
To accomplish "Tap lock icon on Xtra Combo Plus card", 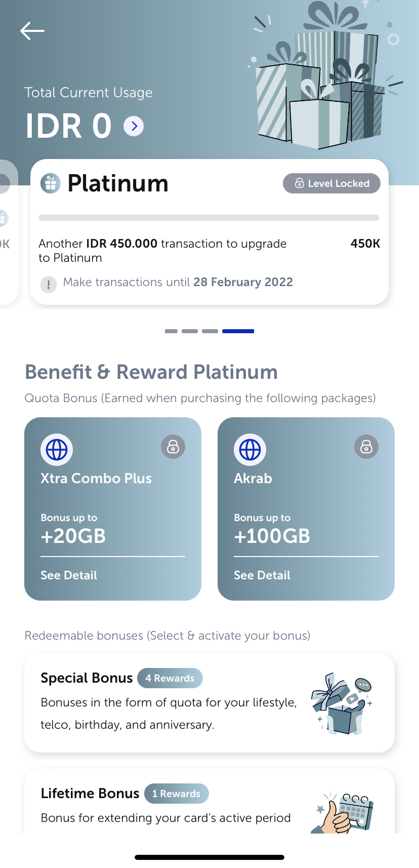I will [x=173, y=447].
